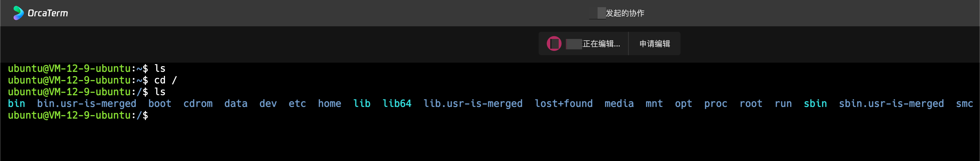Viewport: 980px width, 161px height.
Task: Click the 'boot' directory name
Action: [160, 104]
